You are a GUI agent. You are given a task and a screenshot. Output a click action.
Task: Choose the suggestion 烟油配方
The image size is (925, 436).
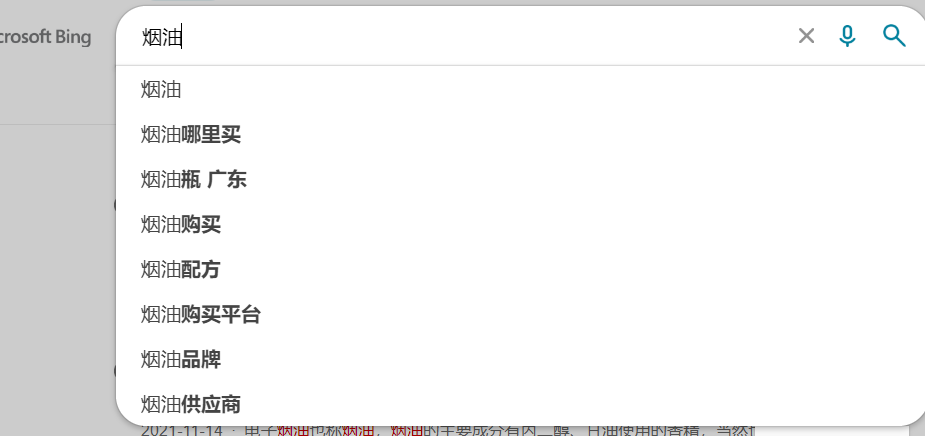tap(520, 270)
